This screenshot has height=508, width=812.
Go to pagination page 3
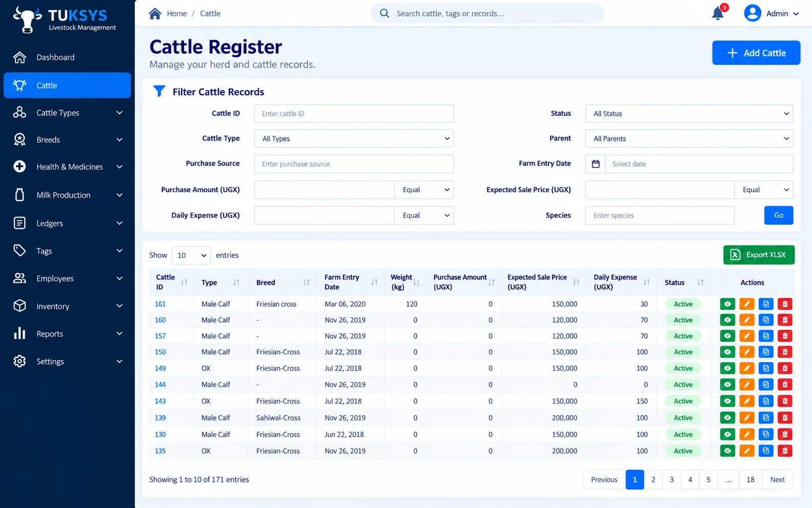(x=672, y=480)
